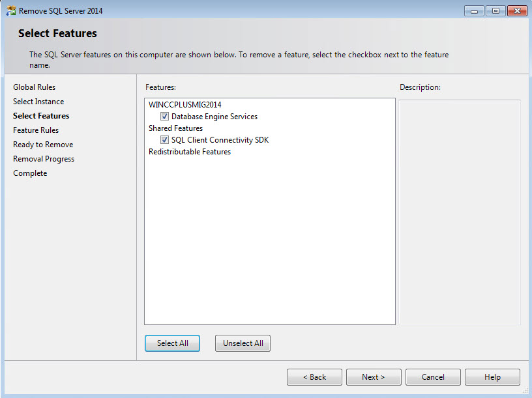The image size is (532, 398).
Task: Click the Select Features step
Action: pos(41,115)
